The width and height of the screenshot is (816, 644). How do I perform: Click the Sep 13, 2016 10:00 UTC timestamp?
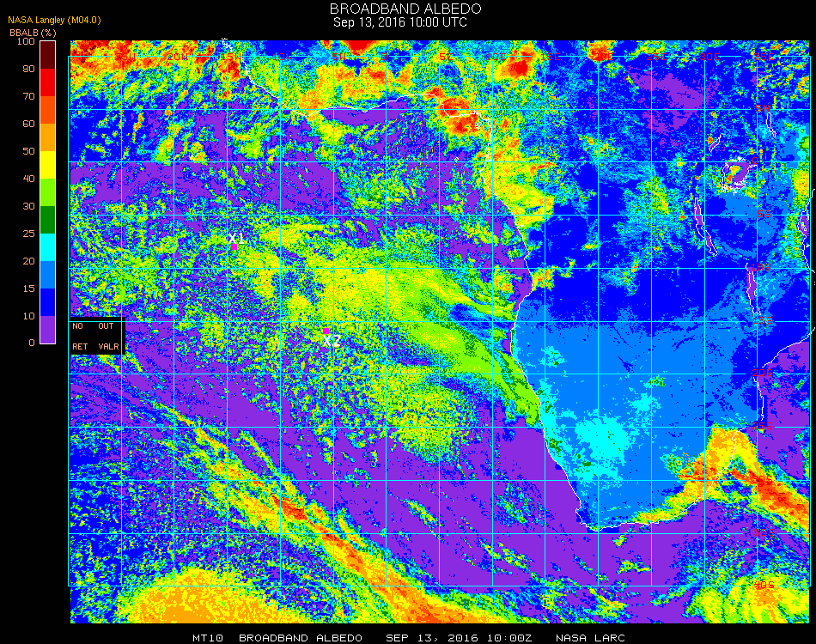click(x=400, y=22)
